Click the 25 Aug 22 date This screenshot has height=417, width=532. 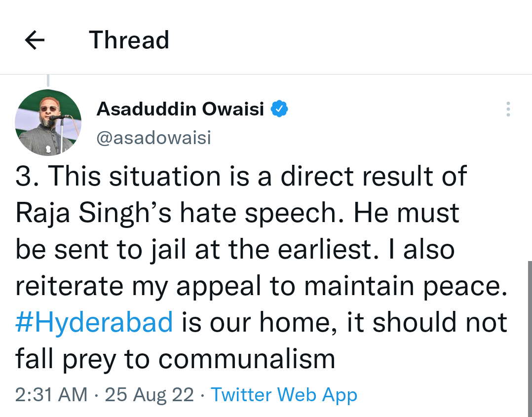click(x=149, y=395)
